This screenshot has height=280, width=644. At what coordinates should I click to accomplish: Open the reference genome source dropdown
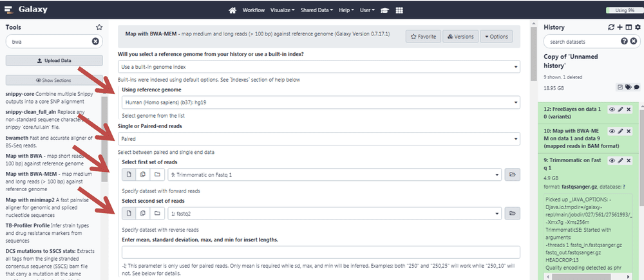(x=319, y=66)
